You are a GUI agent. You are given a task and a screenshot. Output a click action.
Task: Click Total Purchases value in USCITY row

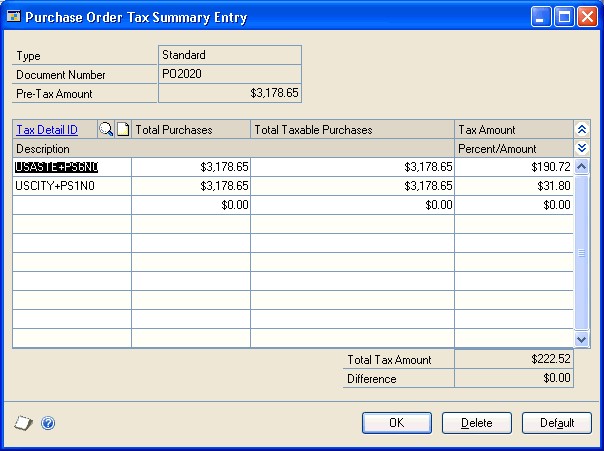[191, 186]
